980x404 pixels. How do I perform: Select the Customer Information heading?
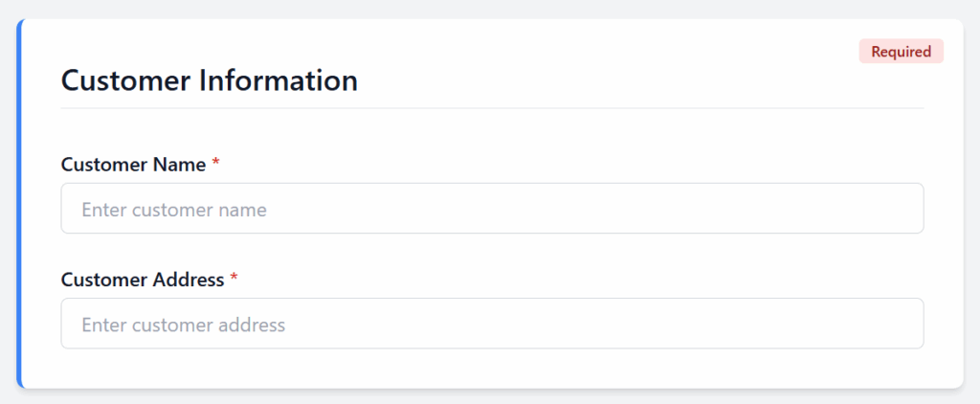[210, 80]
